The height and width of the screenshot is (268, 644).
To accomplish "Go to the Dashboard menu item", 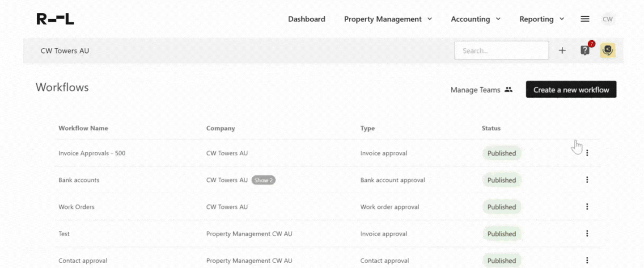I will [x=306, y=19].
